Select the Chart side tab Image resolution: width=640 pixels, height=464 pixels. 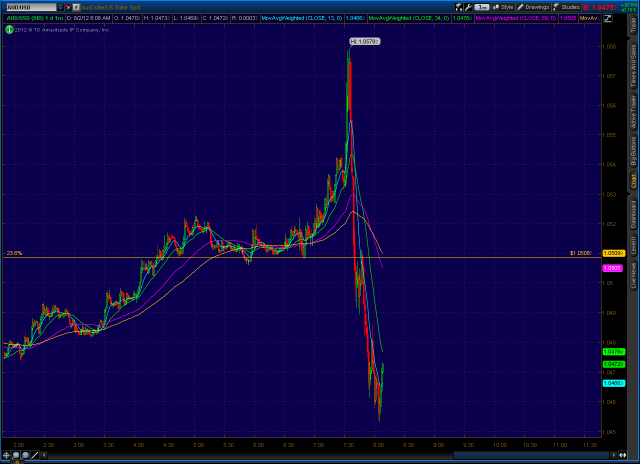click(x=633, y=181)
